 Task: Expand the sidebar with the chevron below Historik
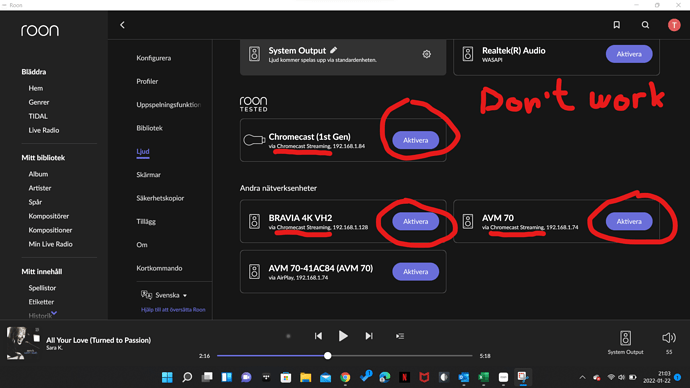(54, 313)
